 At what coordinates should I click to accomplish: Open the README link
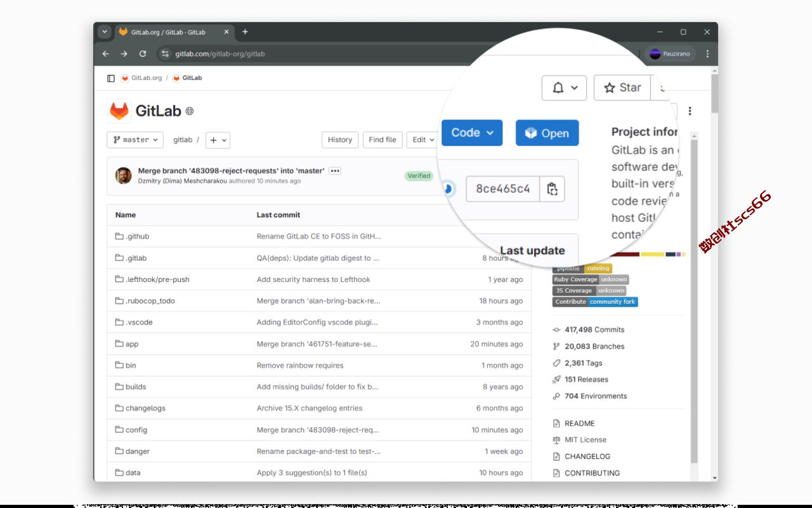pyautogui.click(x=580, y=424)
